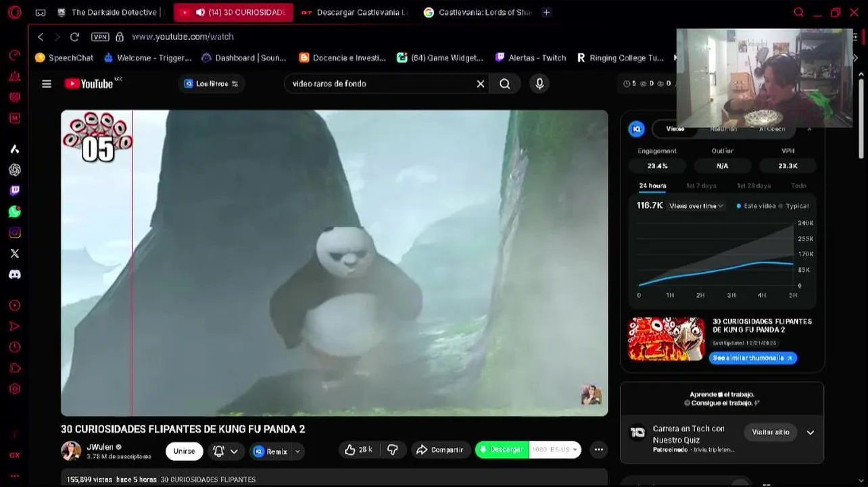
Task: Toggle the VPN badge in the address bar
Action: tap(100, 37)
